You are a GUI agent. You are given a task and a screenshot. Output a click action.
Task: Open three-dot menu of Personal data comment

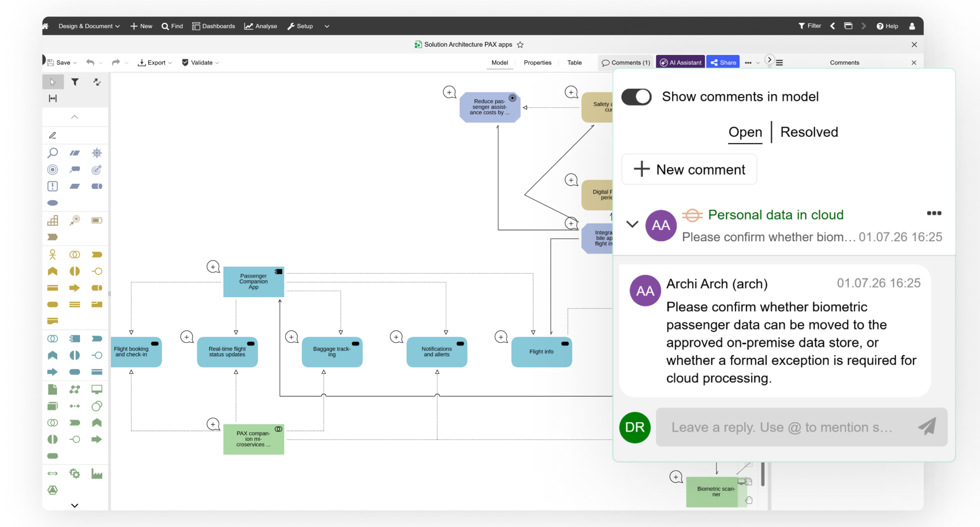point(934,213)
